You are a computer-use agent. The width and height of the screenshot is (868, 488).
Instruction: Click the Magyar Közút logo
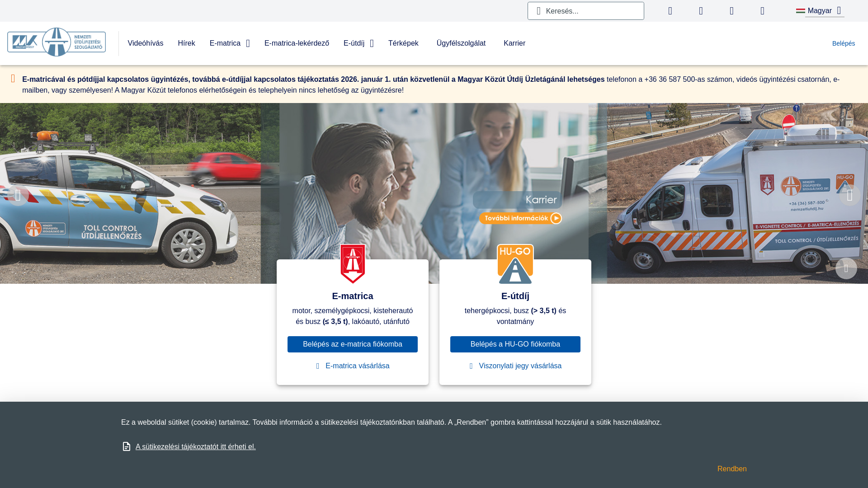click(x=57, y=42)
